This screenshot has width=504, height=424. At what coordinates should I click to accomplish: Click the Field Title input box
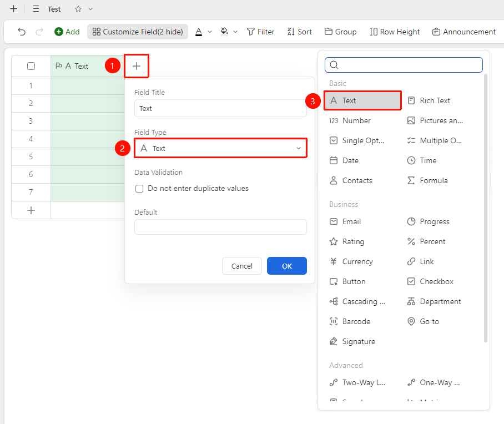coord(220,108)
